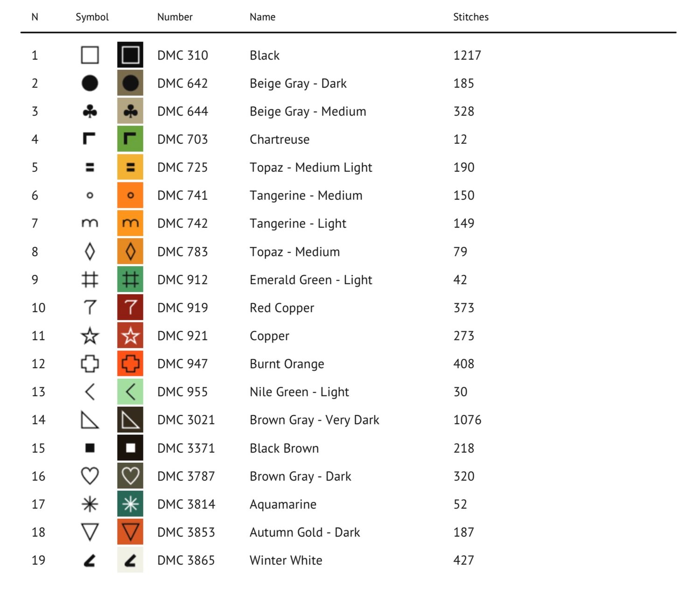
Task: Click the 1076 stitch count
Action: 467,420
